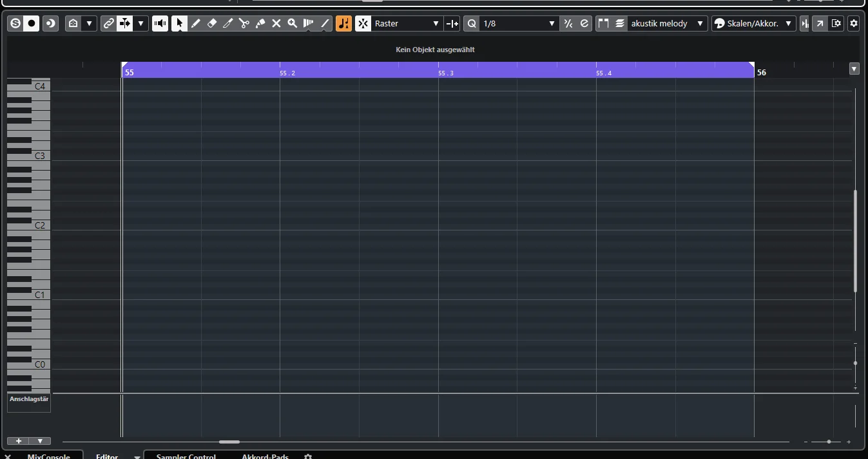Click horizontal zoom-in plus icon
The width and height of the screenshot is (868, 459).
click(849, 442)
